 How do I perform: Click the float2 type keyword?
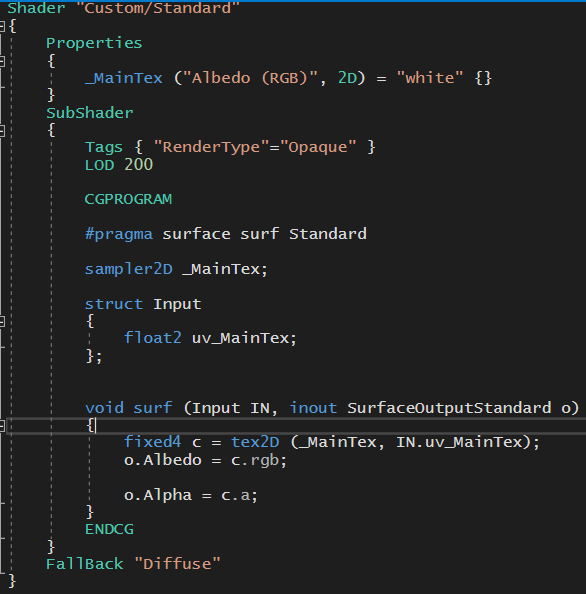[x=153, y=338]
